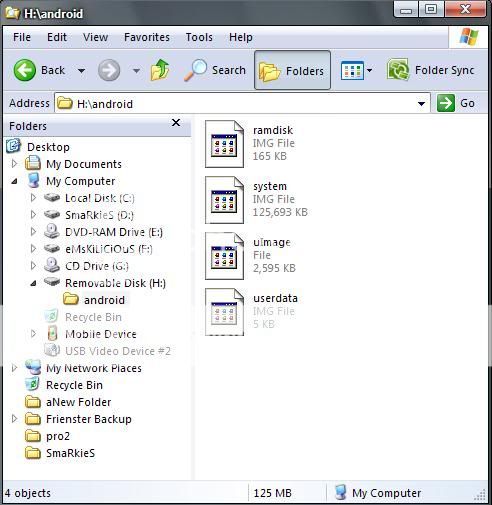Image resolution: width=492 pixels, height=505 pixels.
Task: Open the Address bar dropdown
Action: tap(421, 104)
